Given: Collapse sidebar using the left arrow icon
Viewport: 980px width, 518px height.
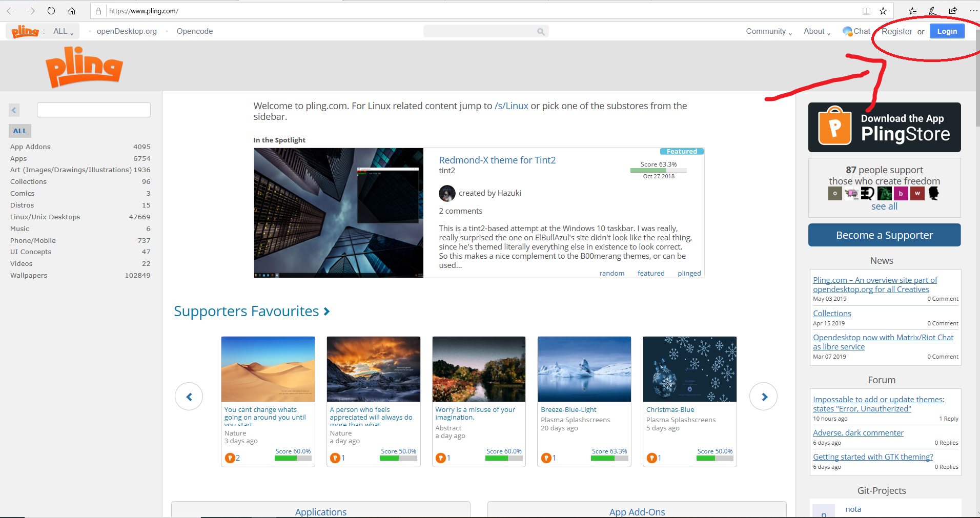Looking at the screenshot, I should point(14,110).
